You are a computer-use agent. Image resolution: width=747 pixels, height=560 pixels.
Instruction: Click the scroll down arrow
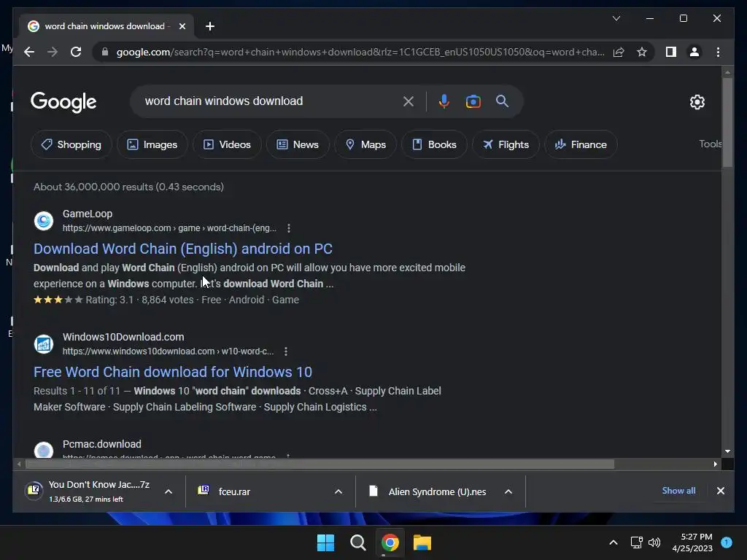(727, 451)
